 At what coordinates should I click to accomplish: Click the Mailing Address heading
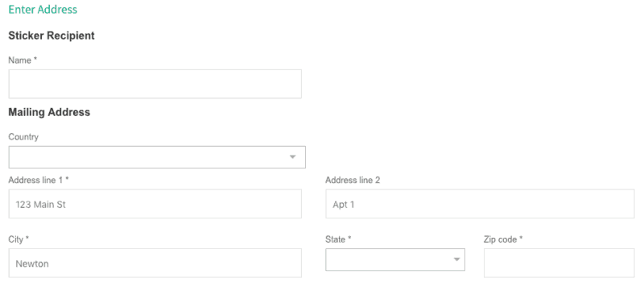tap(49, 112)
